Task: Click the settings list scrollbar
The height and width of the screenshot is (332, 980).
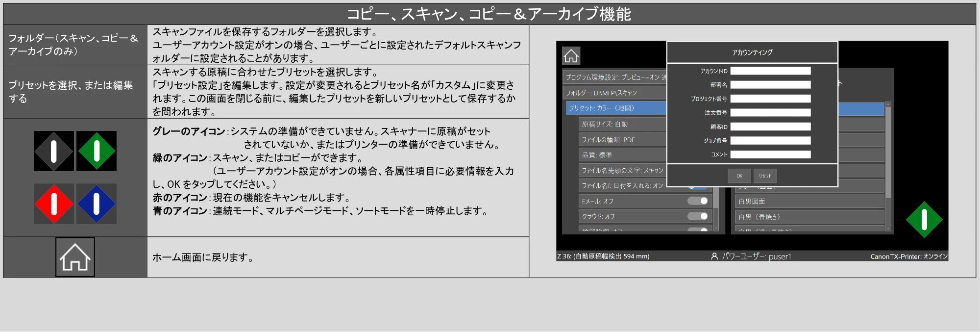Action: point(716,208)
